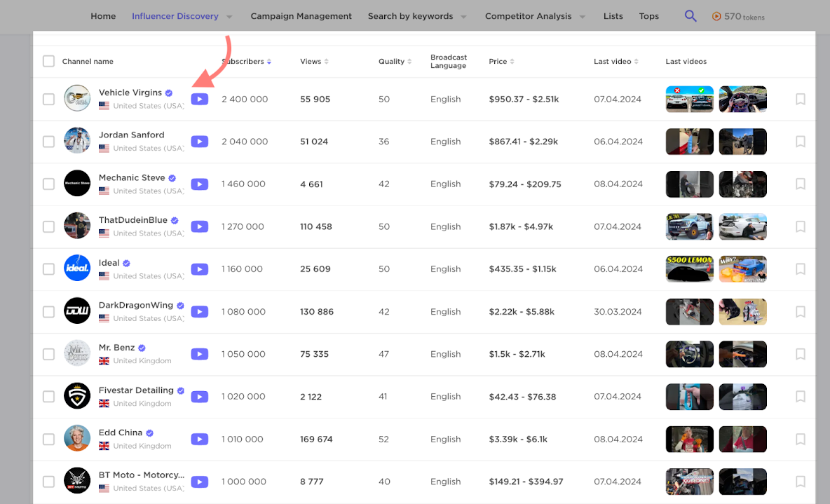This screenshot has height=504, width=830.
Task: Bookmark the Edd China channel
Action: click(x=800, y=440)
